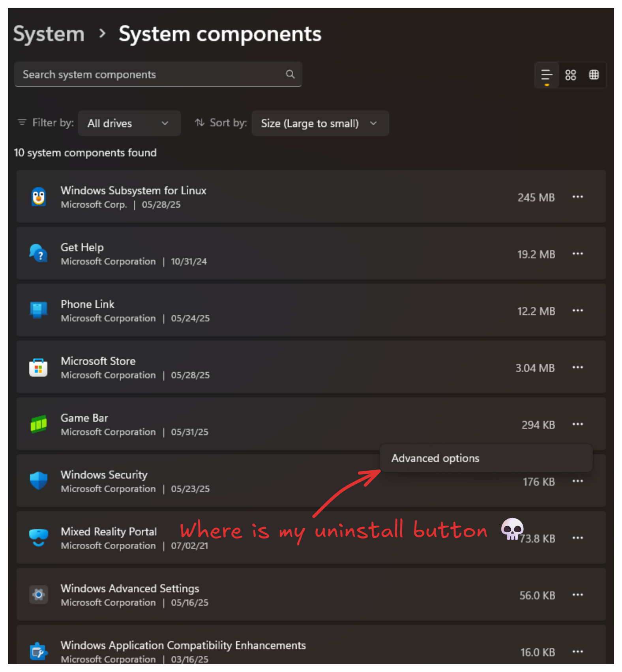This screenshot has height=672, width=622.
Task: Click the 10 system components found text
Action: [85, 153]
